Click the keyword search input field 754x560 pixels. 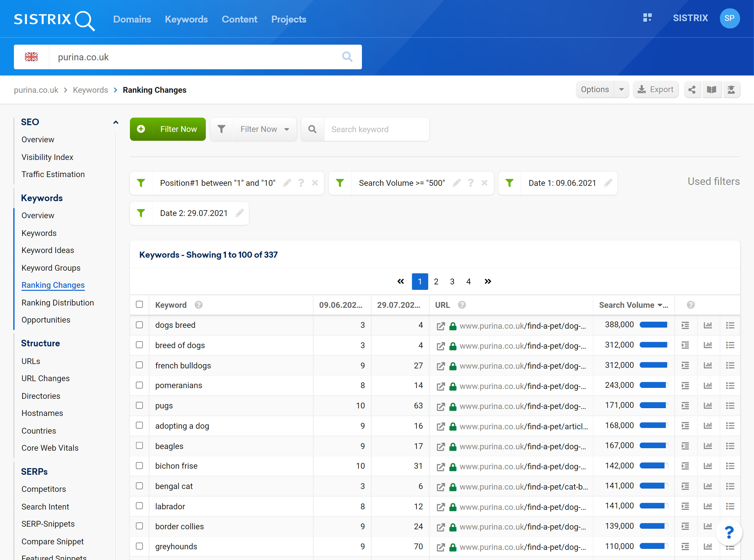click(x=377, y=129)
